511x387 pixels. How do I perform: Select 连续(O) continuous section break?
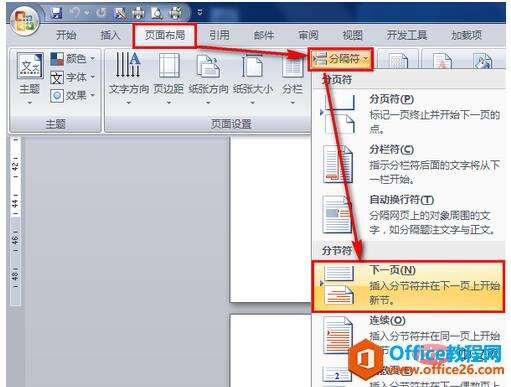(x=409, y=337)
